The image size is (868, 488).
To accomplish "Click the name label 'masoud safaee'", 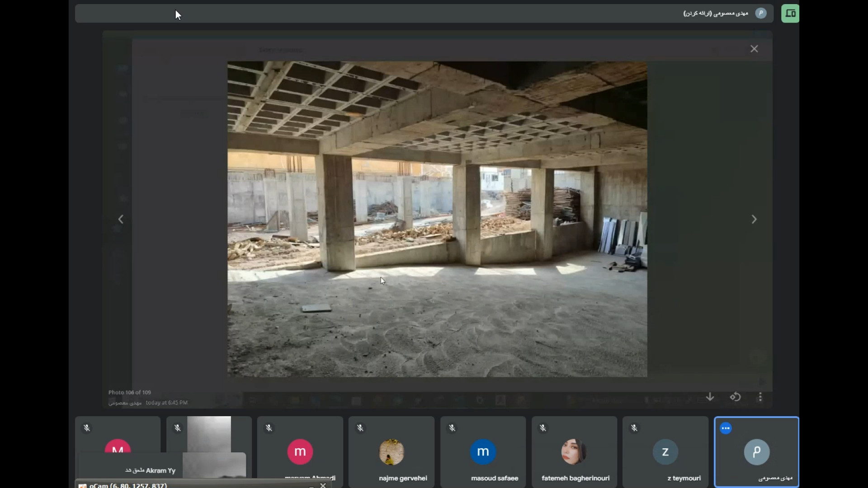I will click(495, 478).
